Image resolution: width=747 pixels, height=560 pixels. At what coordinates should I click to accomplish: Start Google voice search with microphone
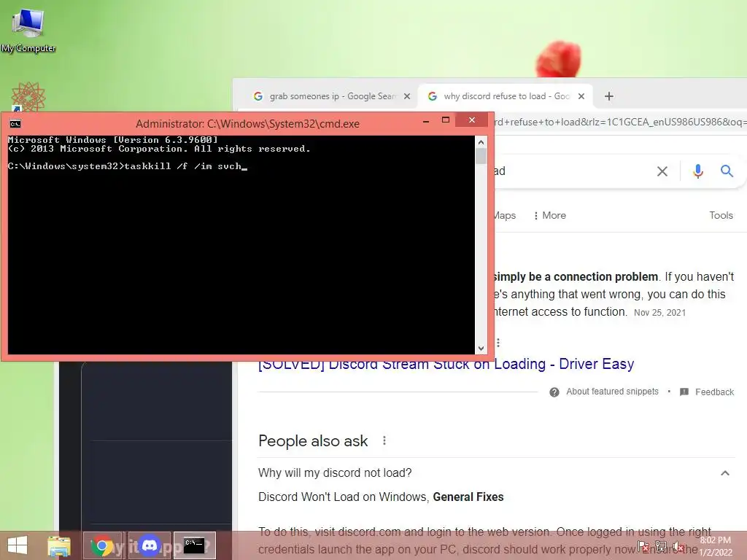[x=698, y=171]
